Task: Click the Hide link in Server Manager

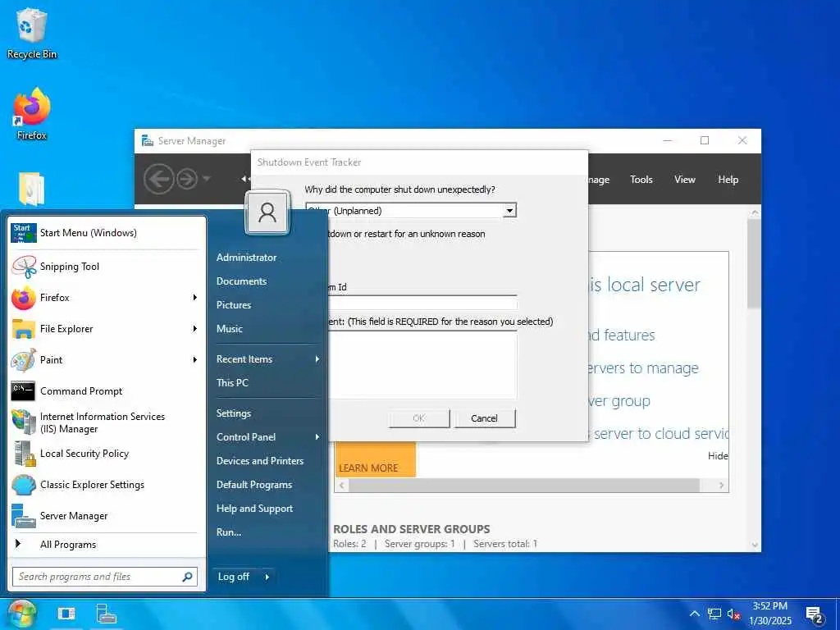Action: (x=717, y=456)
